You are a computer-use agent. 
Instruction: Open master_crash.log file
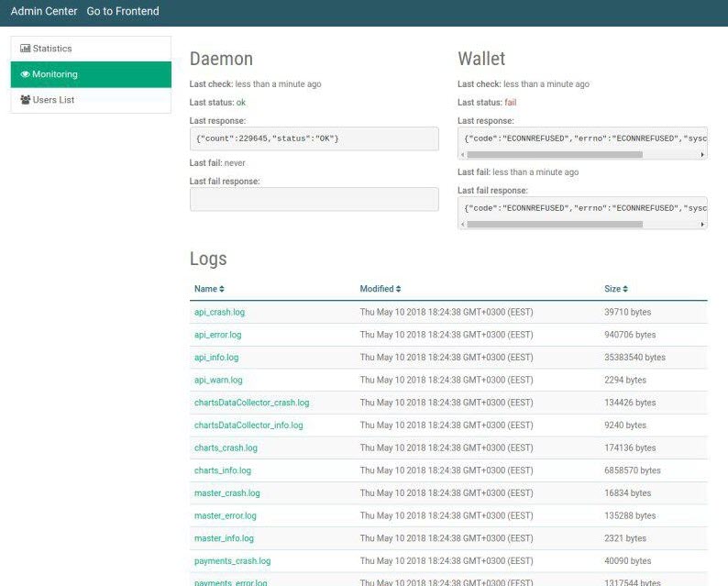pyautogui.click(x=227, y=493)
